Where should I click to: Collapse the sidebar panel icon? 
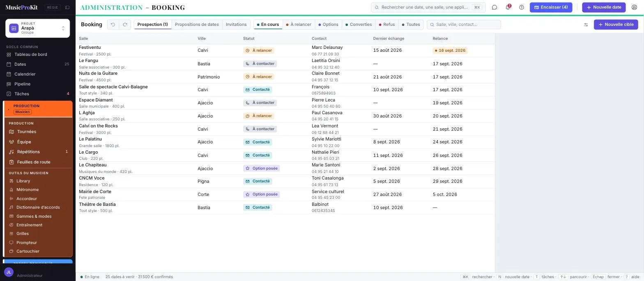pos(67,7)
